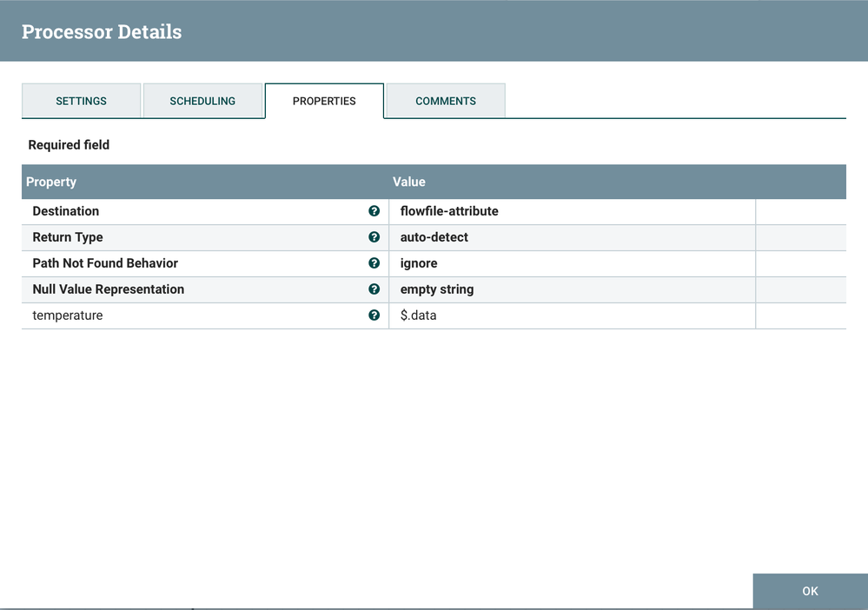This screenshot has height=610, width=868.
Task: Click the Destination property name
Action: tap(66, 211)
